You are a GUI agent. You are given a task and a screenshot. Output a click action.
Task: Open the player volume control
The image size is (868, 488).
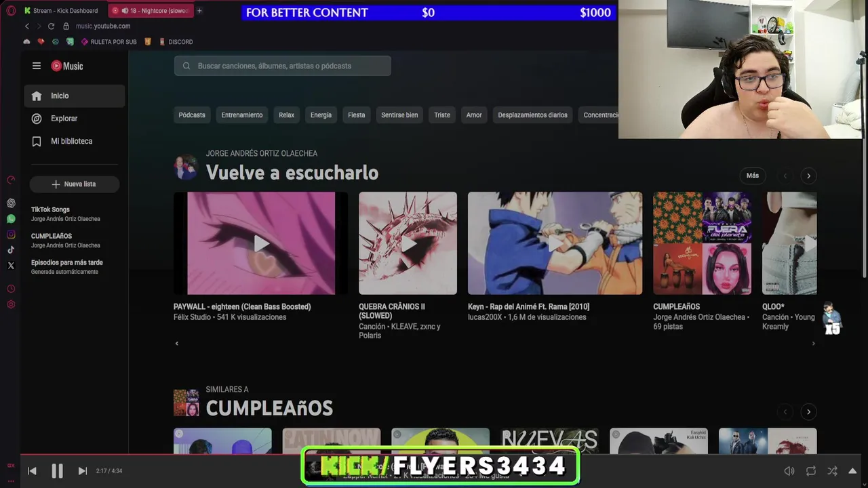[x=789, y=471]
